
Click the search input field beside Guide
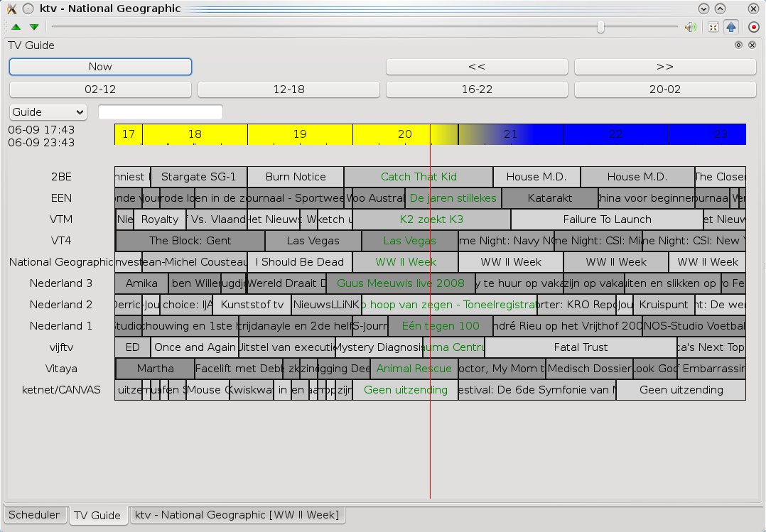pos(161,112)
